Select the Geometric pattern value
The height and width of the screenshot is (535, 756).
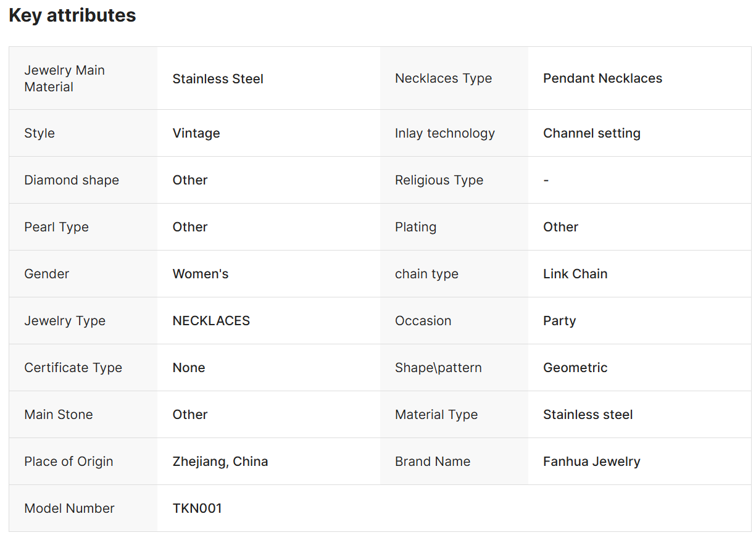575,368
